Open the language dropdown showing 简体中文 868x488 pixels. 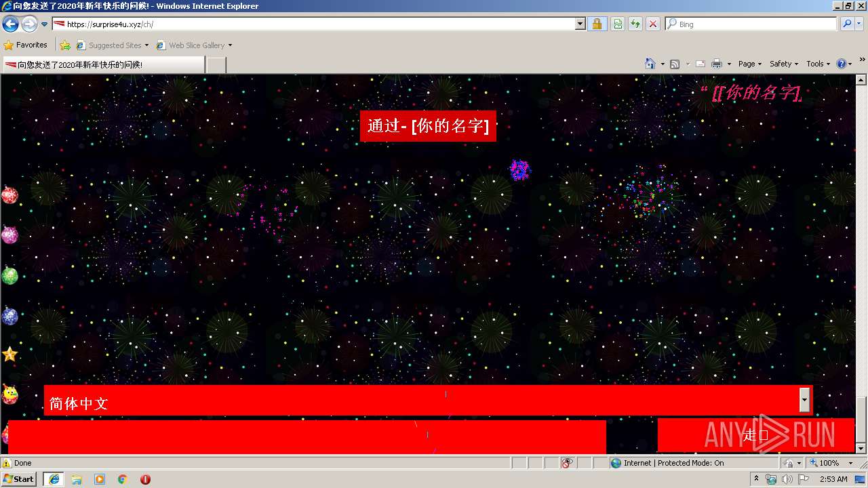[428, 401]
